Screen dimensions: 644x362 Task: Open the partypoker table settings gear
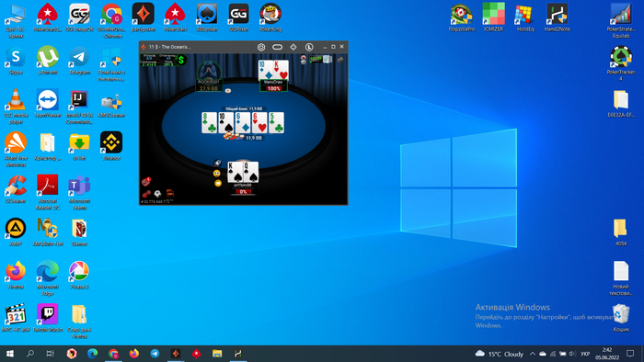[x=260, y=47]
